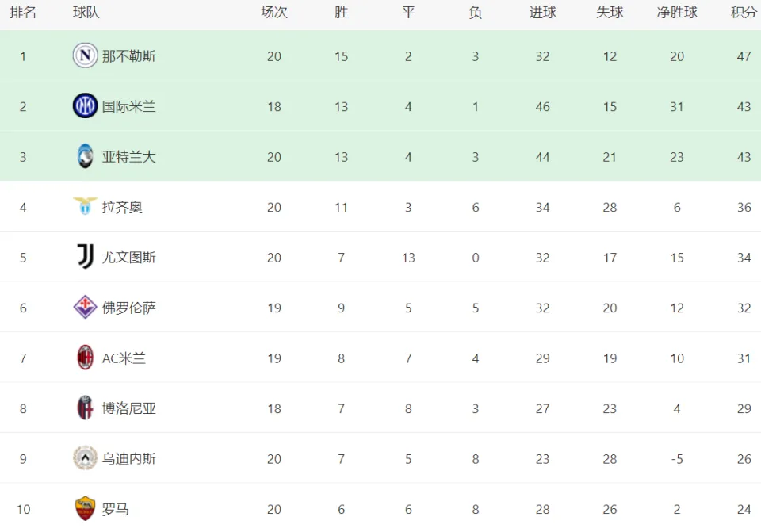Click the Atalanta team badge
This screenshot has width=761, height=532.
(85, 156)
